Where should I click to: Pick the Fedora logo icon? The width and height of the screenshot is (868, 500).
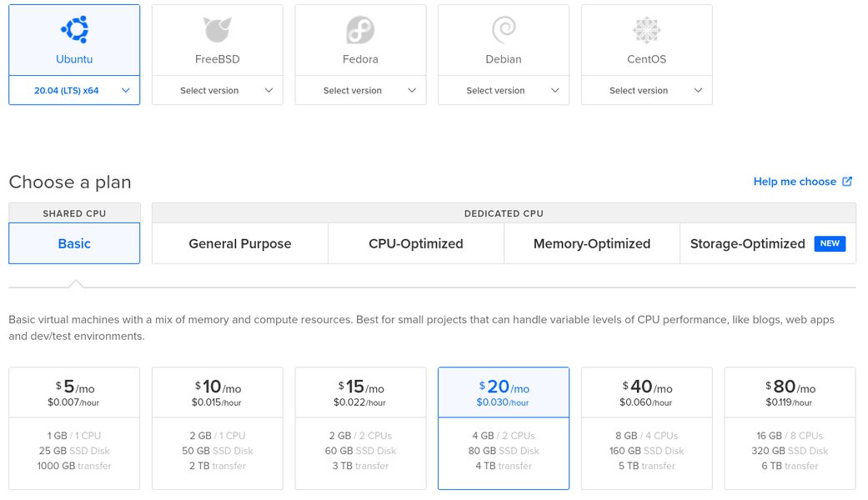[360, 30]
